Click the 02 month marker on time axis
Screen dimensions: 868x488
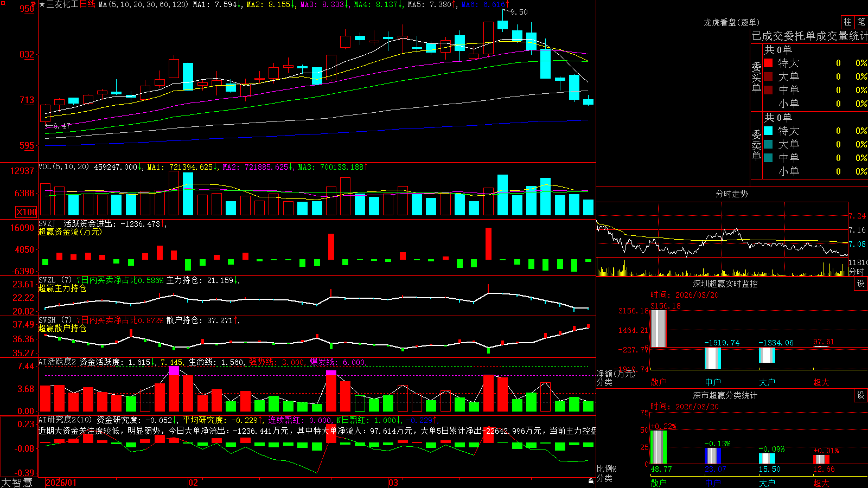(x=193, y=483)
